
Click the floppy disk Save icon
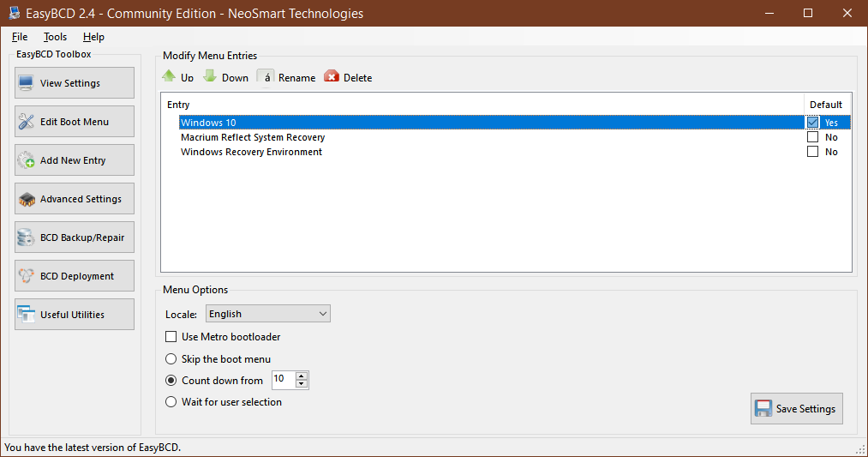tap(763, 409)
